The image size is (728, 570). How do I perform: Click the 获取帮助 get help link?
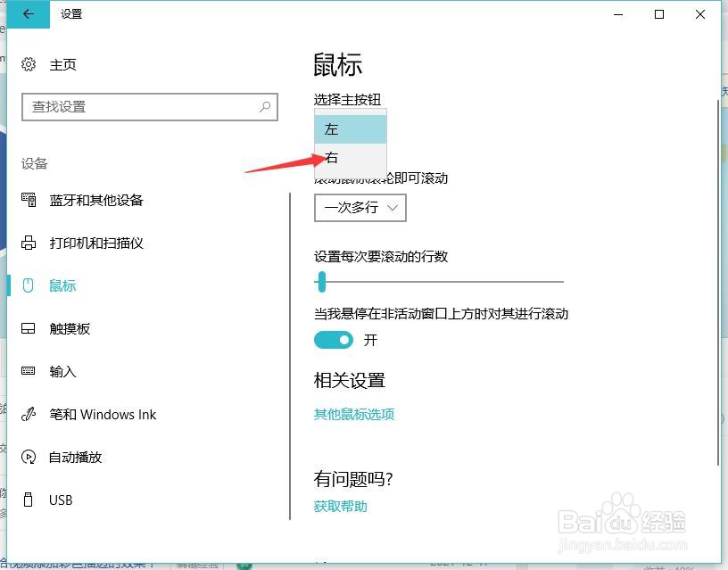339,505
